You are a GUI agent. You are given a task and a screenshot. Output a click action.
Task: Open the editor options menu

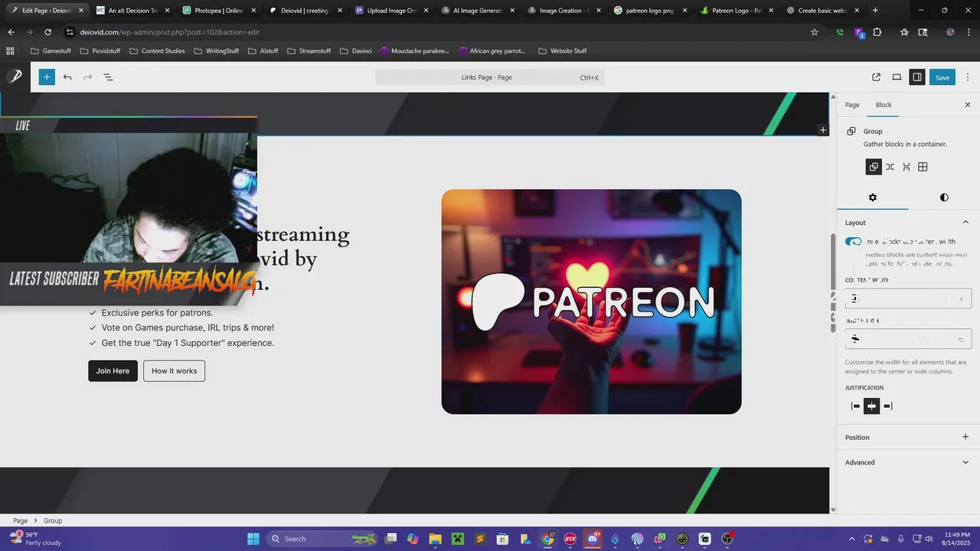pos(968,77)
